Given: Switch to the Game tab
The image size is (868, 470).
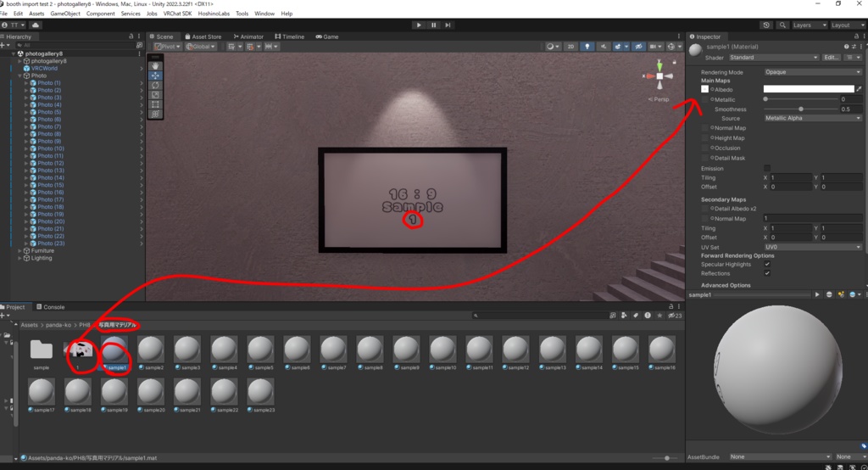Looking at the screenshot, I should [327, 36].
